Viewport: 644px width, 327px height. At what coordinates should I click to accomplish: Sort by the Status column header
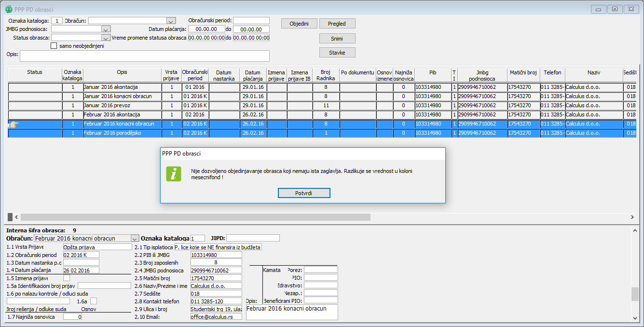pyautogui.click(x=35, y=75)
